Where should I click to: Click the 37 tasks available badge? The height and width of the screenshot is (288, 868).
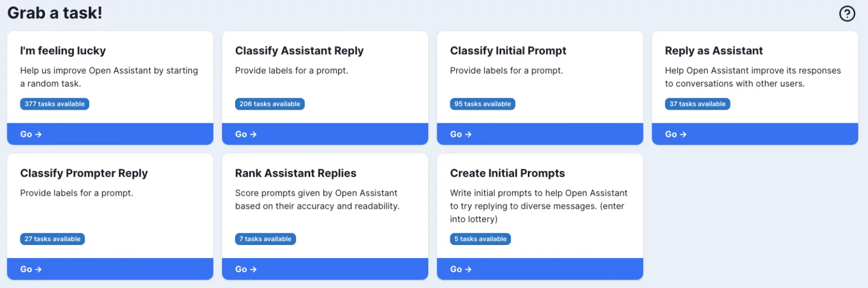(697, 104)
